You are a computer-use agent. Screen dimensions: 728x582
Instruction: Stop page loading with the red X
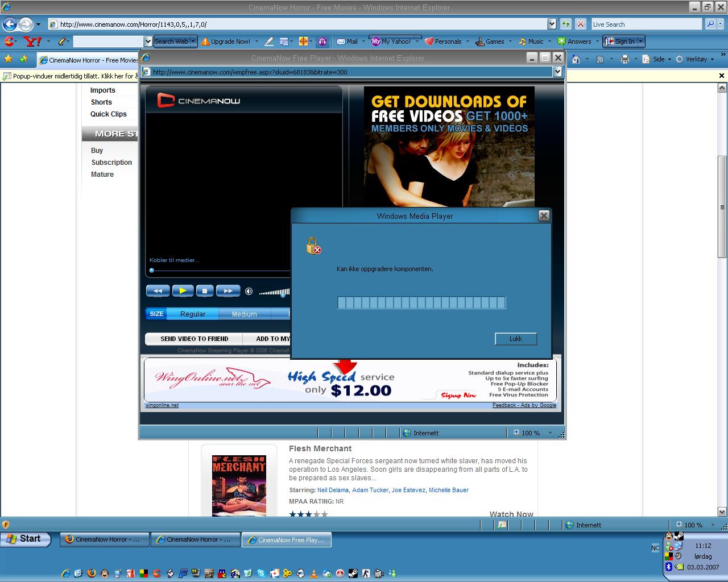coord(580,24)
